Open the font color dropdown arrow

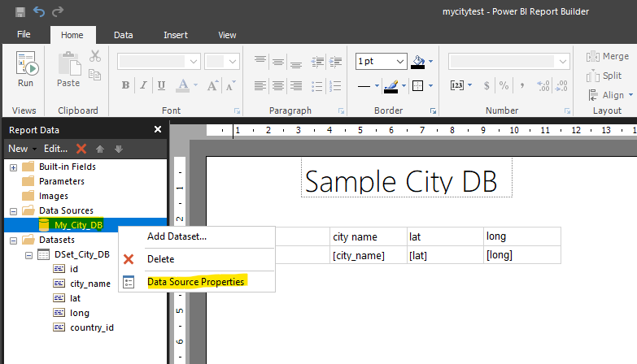[195, 85]
